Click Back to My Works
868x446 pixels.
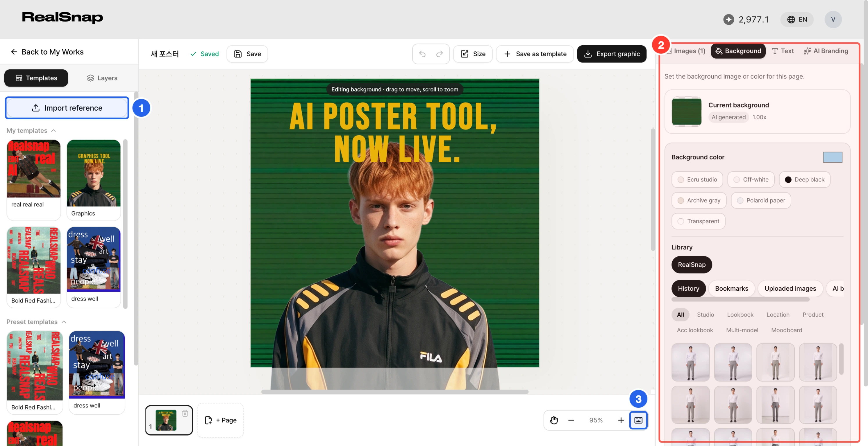coord(47,52)
